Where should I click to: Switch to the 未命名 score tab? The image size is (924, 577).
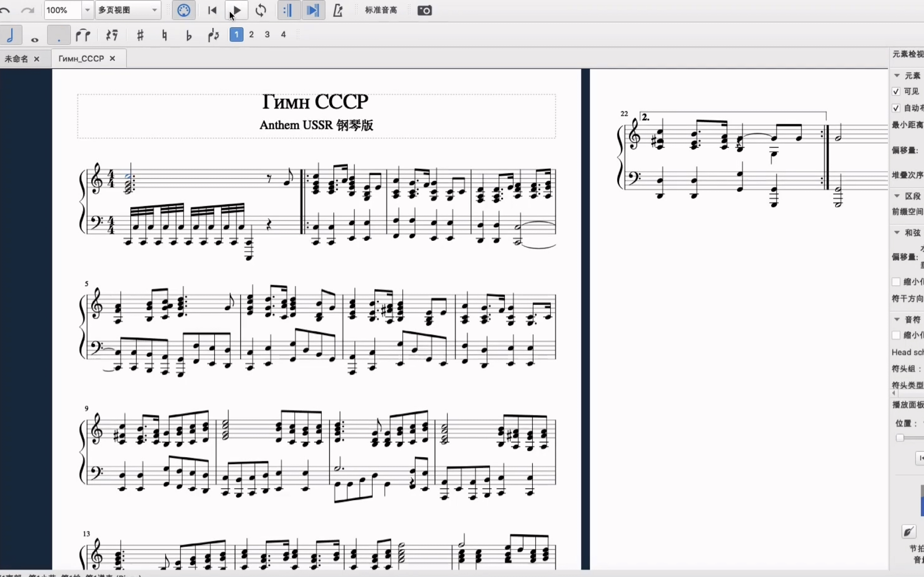(16, 59)
